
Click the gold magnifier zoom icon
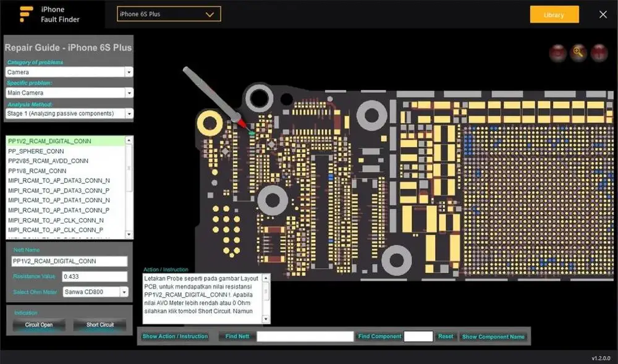click(578, 53)
